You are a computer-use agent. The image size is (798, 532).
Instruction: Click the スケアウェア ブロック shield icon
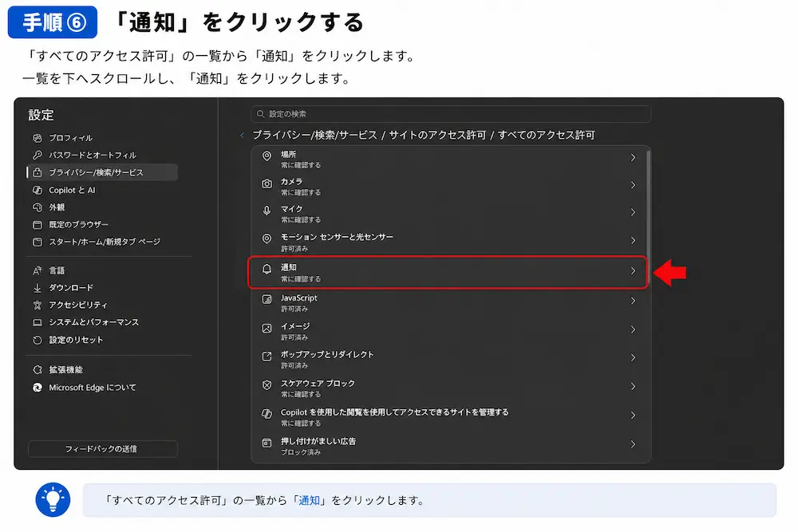[267, 385]
